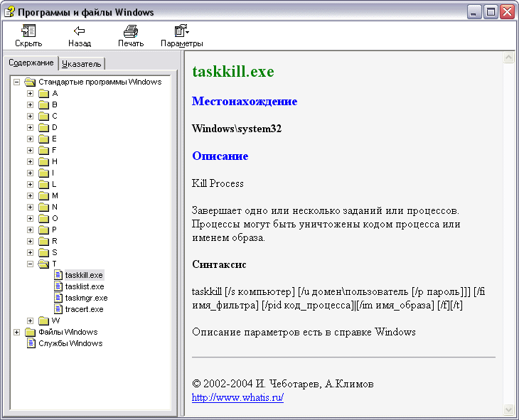Image resolution: width=519 pixels, height=420 pixels.
Task: Click the folder icon next to L
Action: [x=43, y=184]
